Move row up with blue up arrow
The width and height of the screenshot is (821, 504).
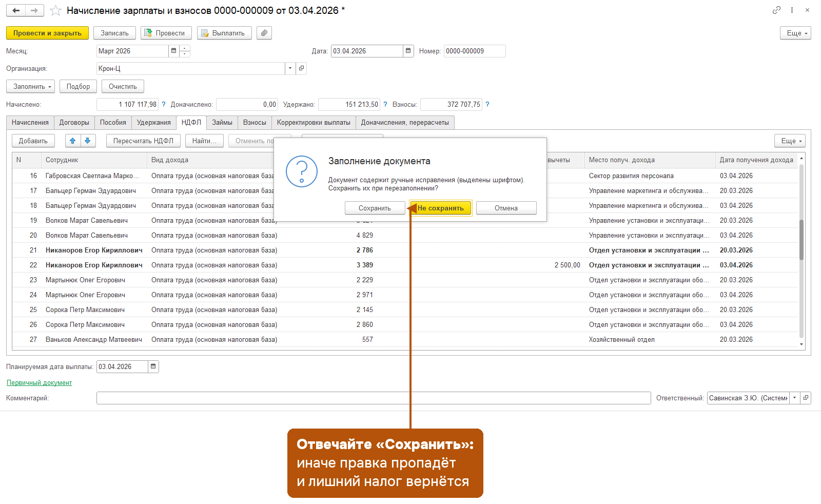[x=73, y=141]
